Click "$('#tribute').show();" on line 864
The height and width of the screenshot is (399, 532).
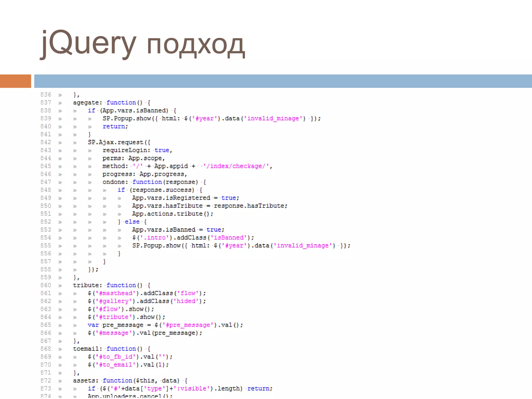coord(127,317)
